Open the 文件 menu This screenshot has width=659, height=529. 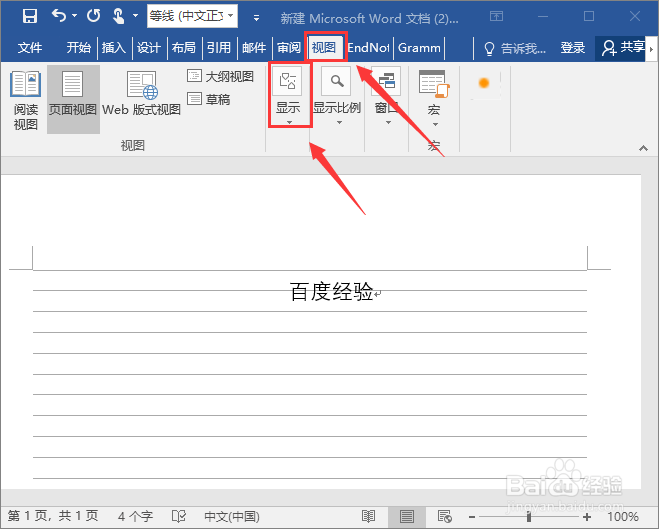pos(29,47)
